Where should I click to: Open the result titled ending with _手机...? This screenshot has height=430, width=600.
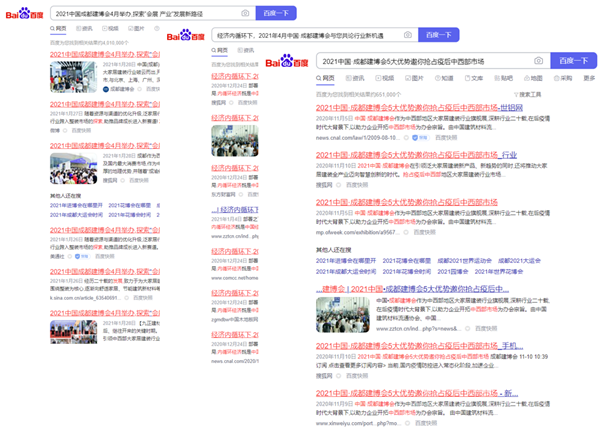coord(419,346)
